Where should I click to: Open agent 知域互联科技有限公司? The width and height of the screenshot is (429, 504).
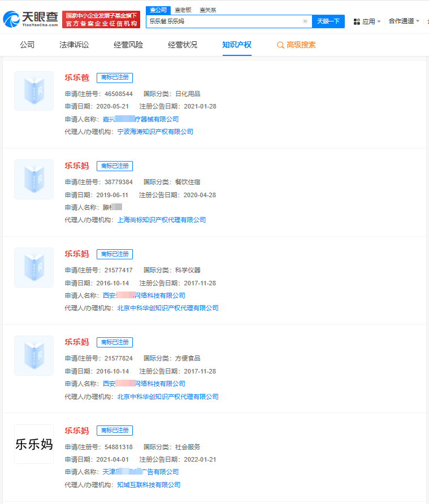point(149,485)
